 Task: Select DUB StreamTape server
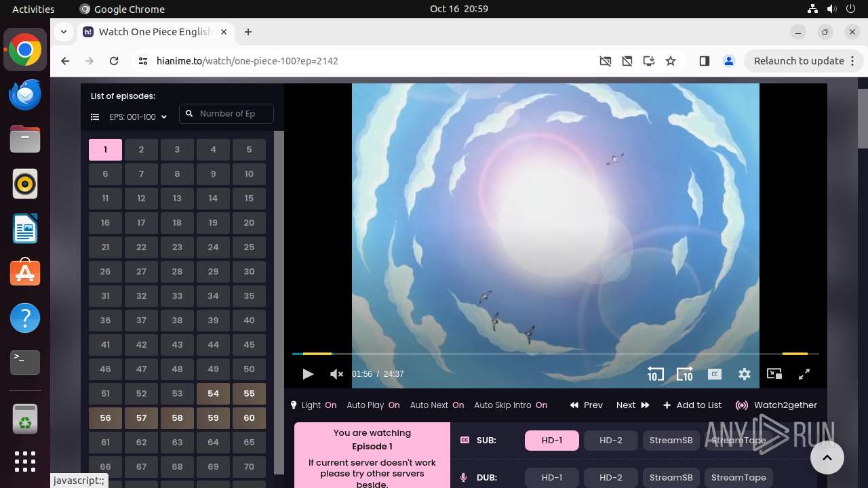point(738,477)
